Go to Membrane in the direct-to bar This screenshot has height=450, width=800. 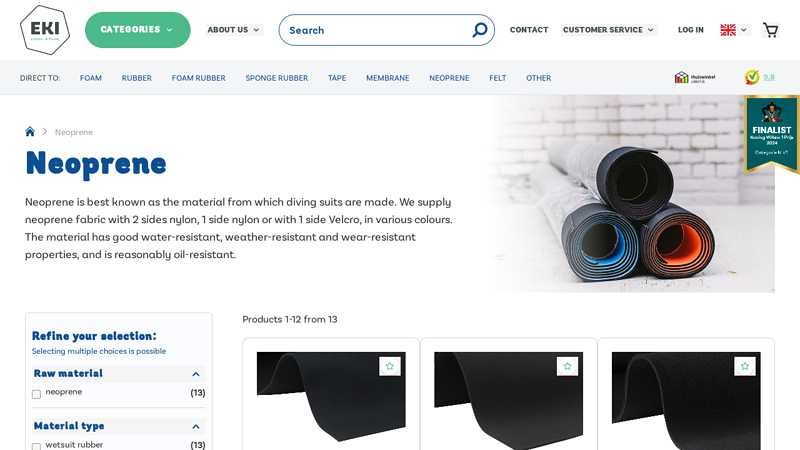click(x=388, y=78)
